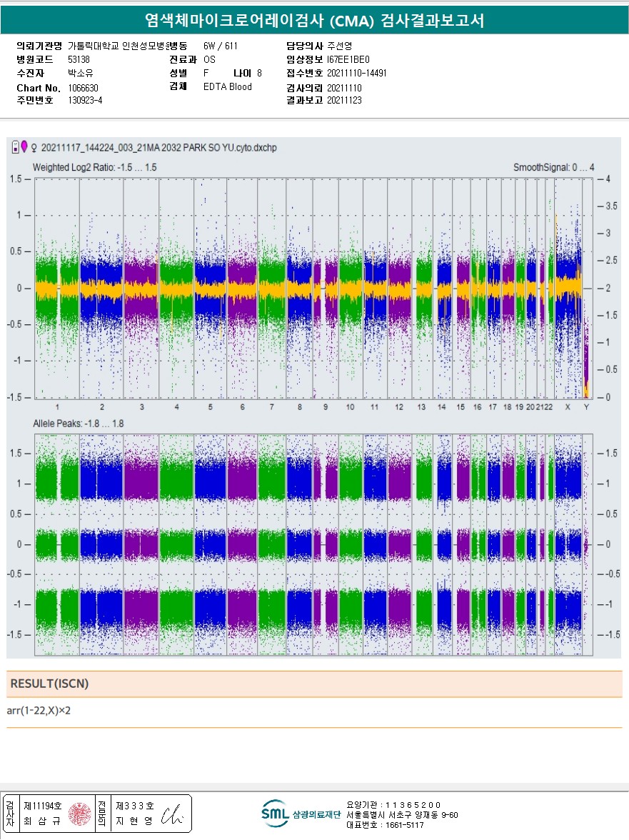Screen dimensions: 629x840
Task: Click the Y chromosome label under the plot
Action: click(x=586, y=407)
